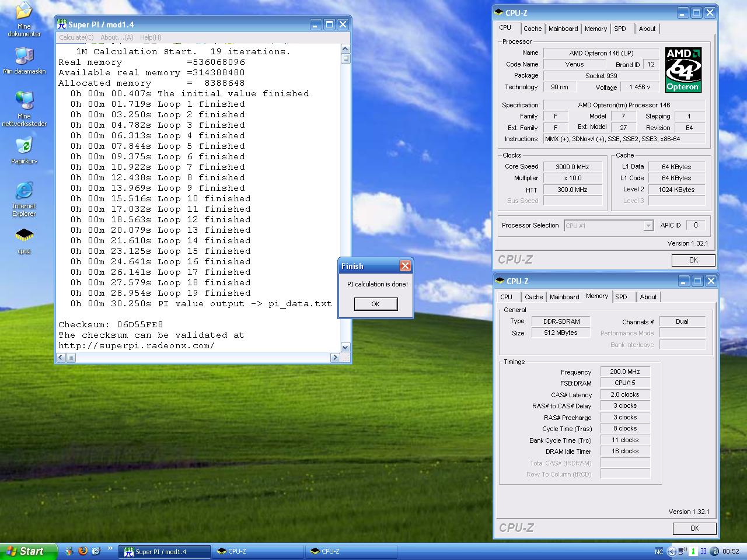This screenshot has height=560, width=747.
Task: Switch to Super PI taskbar button
Action: (165, 551)
